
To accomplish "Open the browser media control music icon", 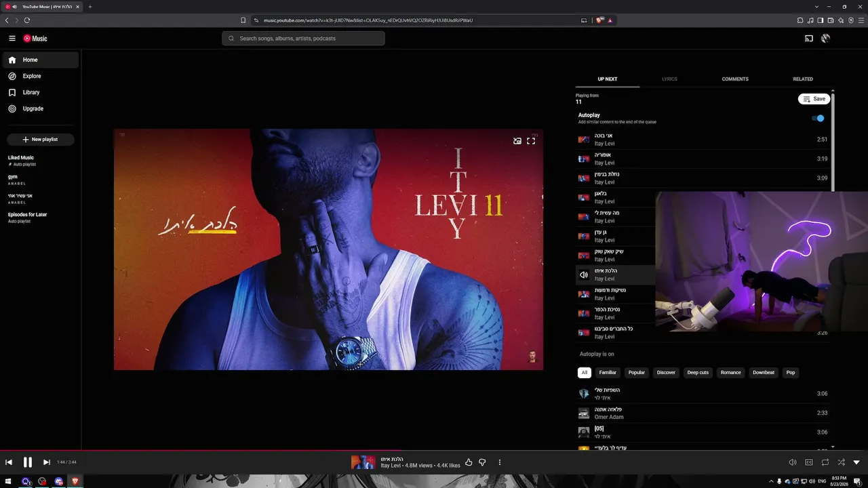I will tap(810, 20).
